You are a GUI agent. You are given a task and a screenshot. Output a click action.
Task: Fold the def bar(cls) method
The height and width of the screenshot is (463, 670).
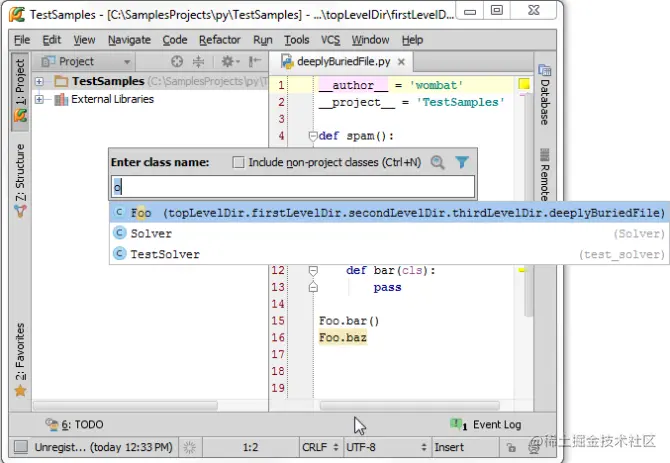click(x=313, y=271)
